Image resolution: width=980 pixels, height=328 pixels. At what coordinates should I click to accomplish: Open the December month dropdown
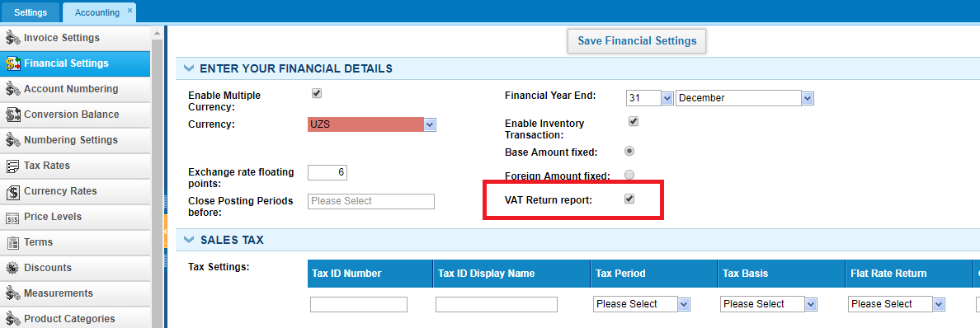click(744, 98)
